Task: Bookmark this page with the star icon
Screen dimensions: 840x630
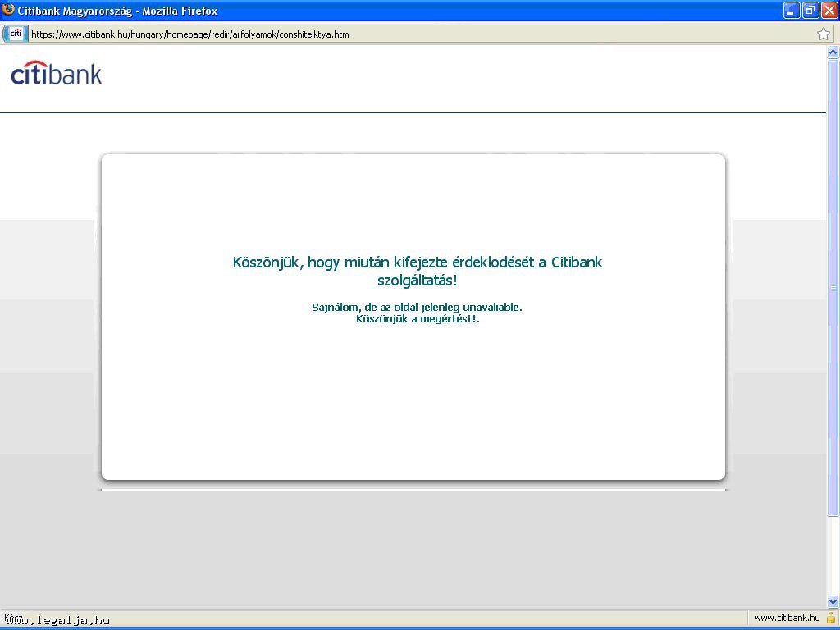Action: (x=824, y=34)
